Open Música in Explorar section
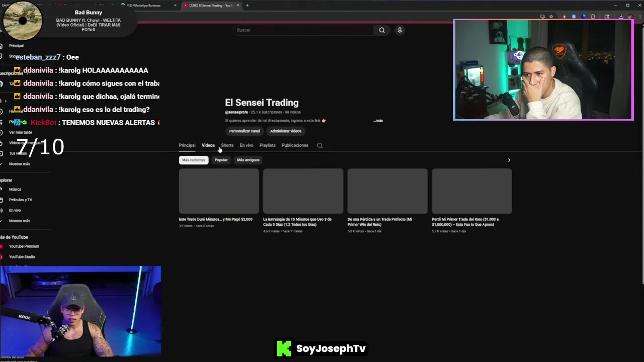Screen dimensions: 644x362 point(15,190)
